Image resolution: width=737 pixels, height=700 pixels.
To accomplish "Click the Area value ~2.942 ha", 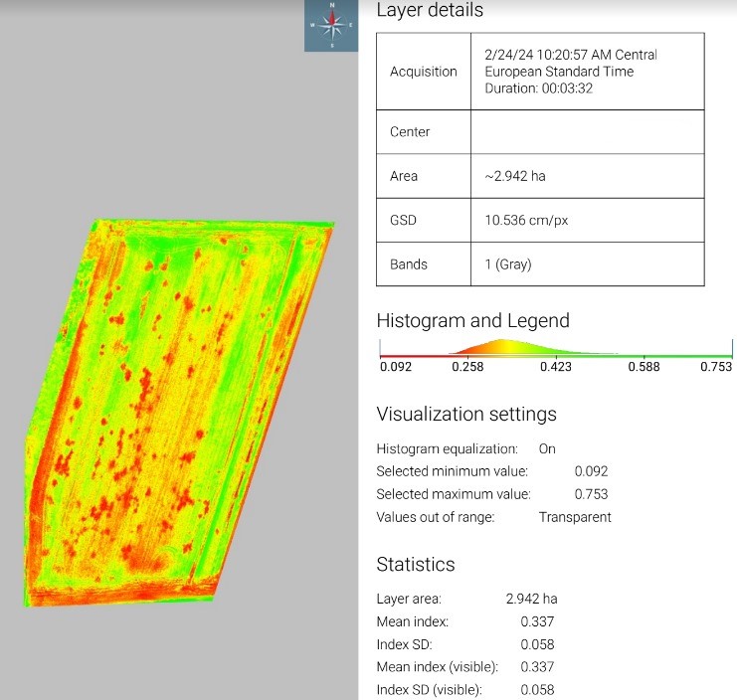I will (515, 176).
